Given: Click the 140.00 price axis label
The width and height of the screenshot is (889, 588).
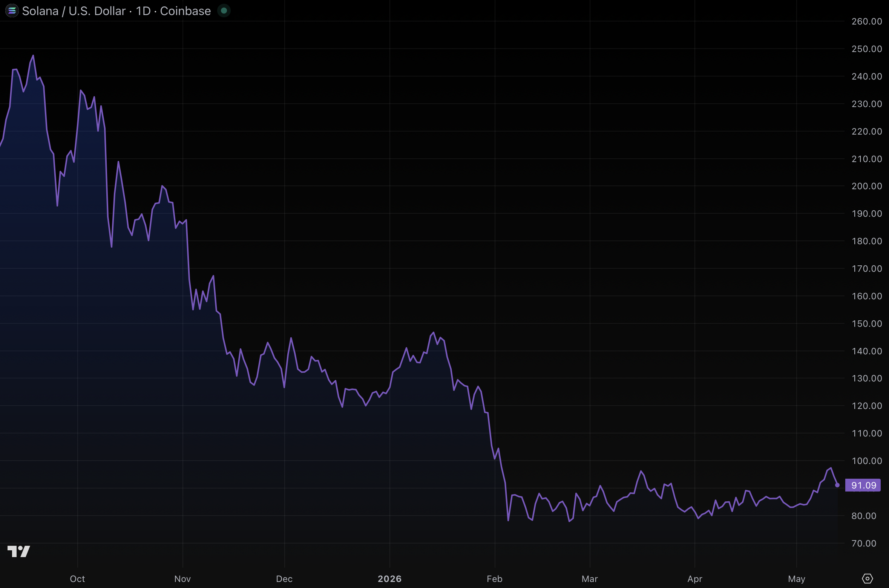Looking at the screenshot, I should [x=867, y=351].
